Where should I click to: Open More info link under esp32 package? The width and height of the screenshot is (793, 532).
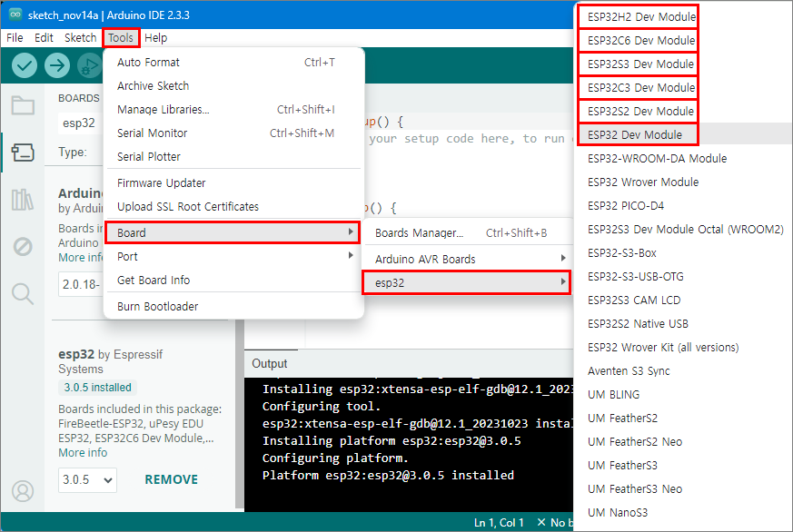click(83, 453)
